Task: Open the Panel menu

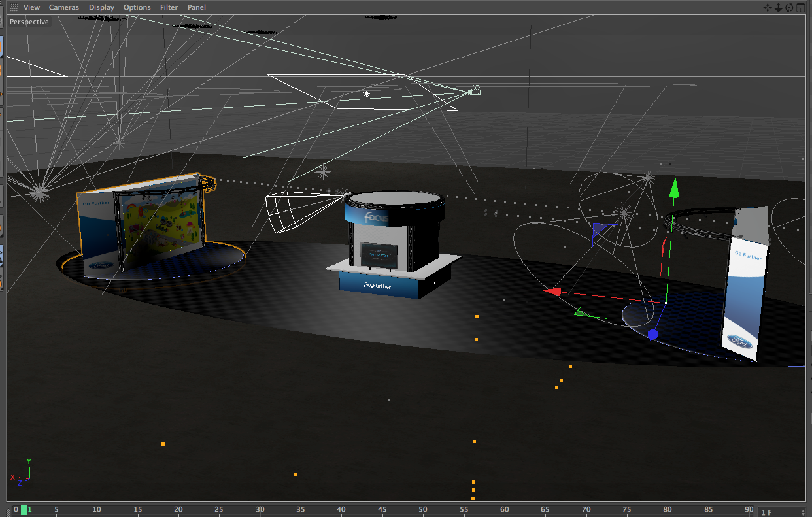Action: 197,7
